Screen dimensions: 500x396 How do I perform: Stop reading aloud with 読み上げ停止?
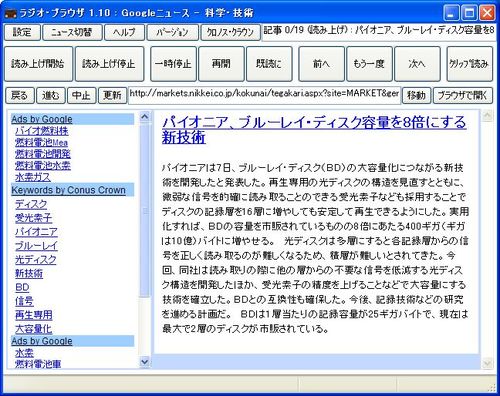point(110,64)
